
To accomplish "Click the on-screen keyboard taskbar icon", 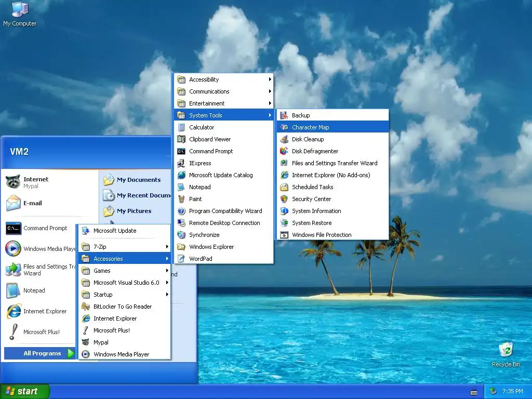I will click(x=474, y=392).
